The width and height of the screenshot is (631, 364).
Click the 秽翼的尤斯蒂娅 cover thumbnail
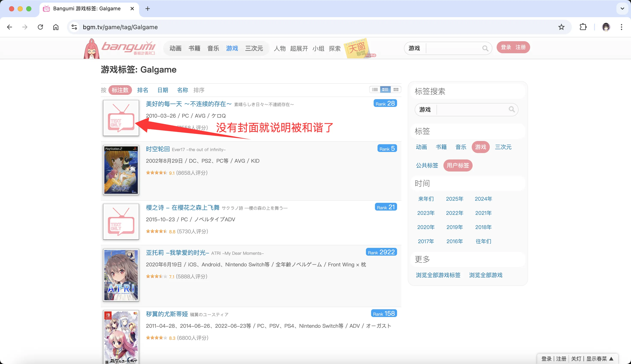(121, 337)
